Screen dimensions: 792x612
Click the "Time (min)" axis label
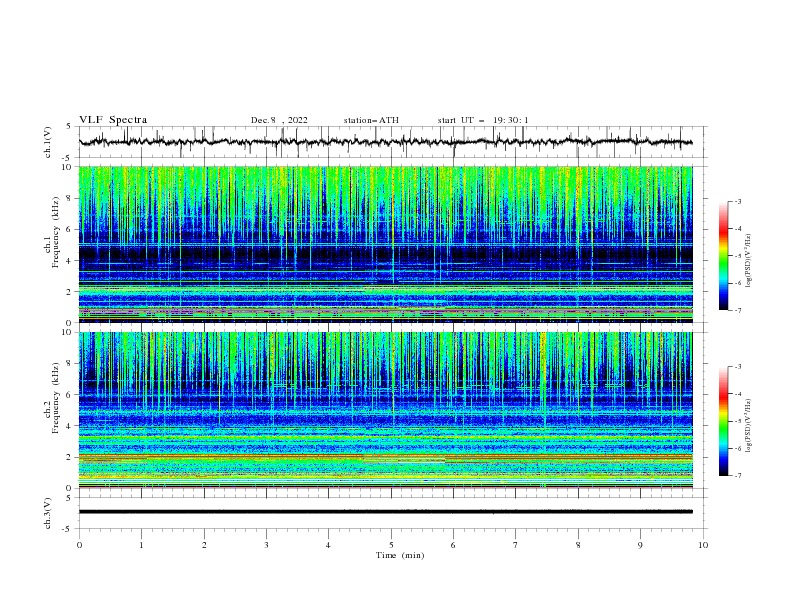pos(400,555)
